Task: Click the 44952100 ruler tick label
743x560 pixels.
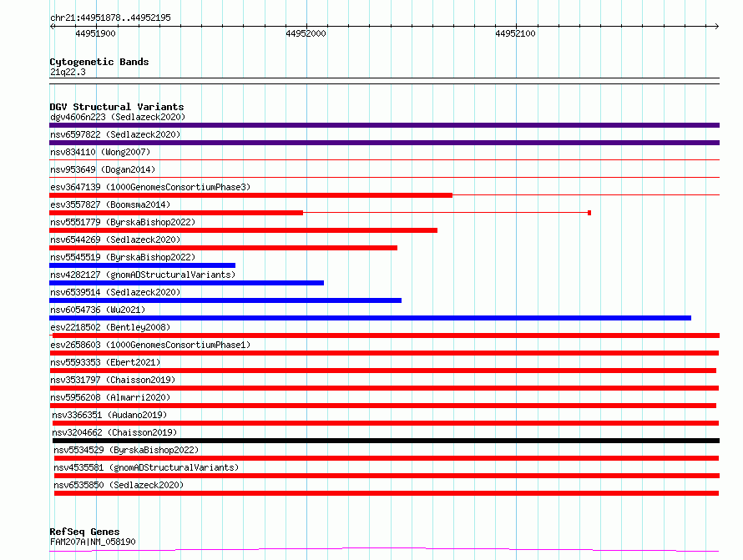Action: point(515,33)
